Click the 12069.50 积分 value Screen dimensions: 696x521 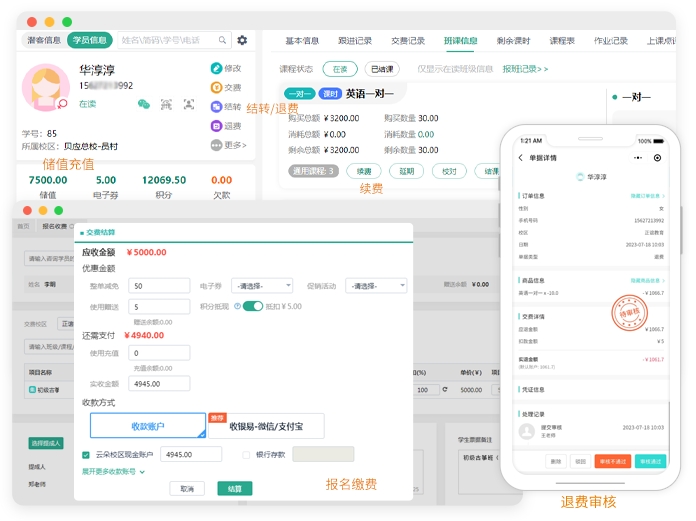(164, 180)
